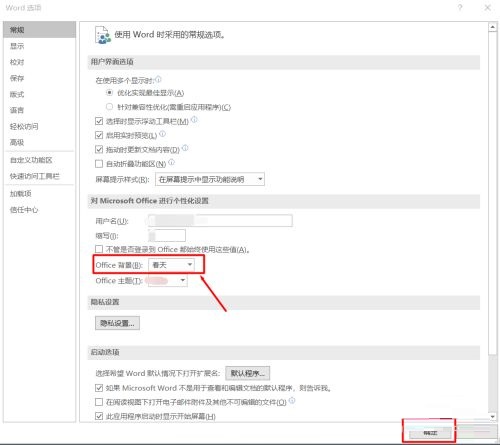
Task: Enable 在阅读视图下打开电子邮件附件 checkbox
Action: 99,402
